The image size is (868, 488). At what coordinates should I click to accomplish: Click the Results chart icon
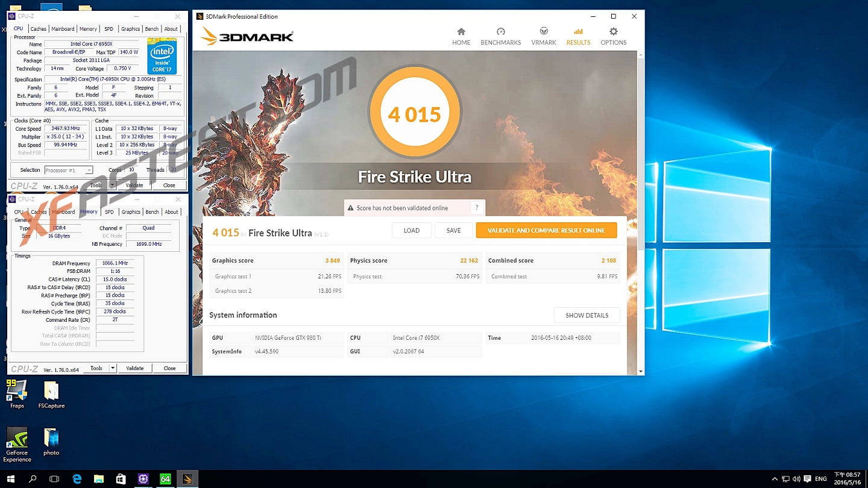click(x=578, y=32)
